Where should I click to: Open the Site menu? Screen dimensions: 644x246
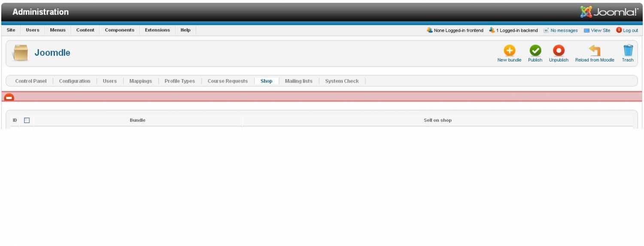click(x=11, y=30)
